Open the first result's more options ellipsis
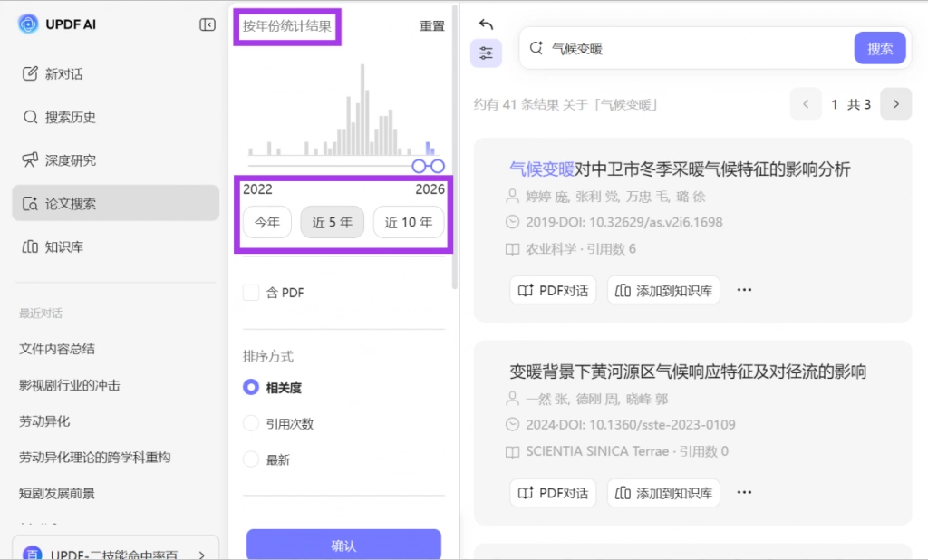 pyautogui.click(x=745, y=290)
